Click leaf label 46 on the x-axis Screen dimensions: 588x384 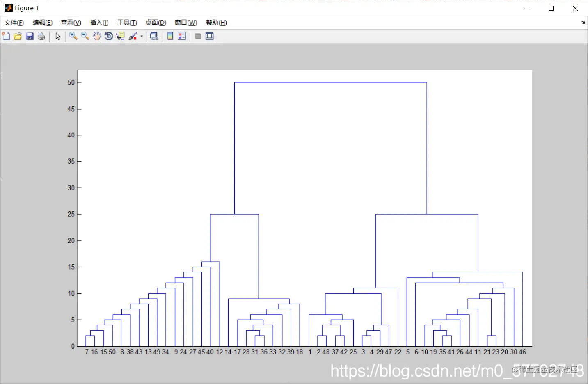[x=522, y=352]
